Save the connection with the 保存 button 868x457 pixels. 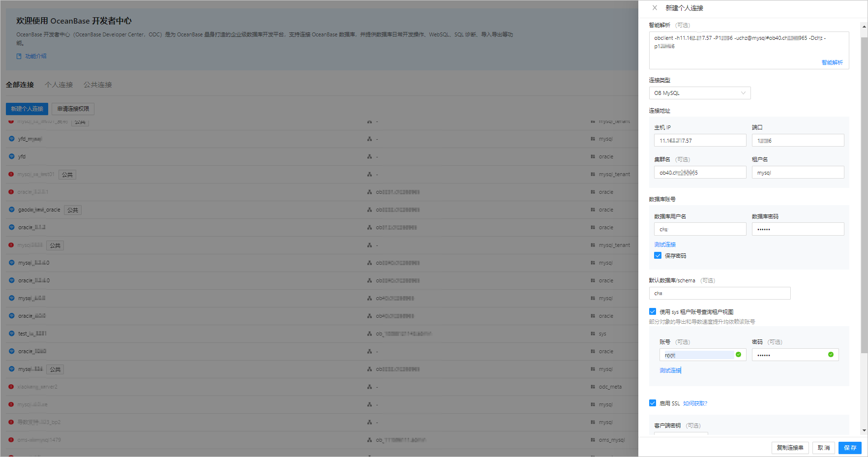coord(850,448)
